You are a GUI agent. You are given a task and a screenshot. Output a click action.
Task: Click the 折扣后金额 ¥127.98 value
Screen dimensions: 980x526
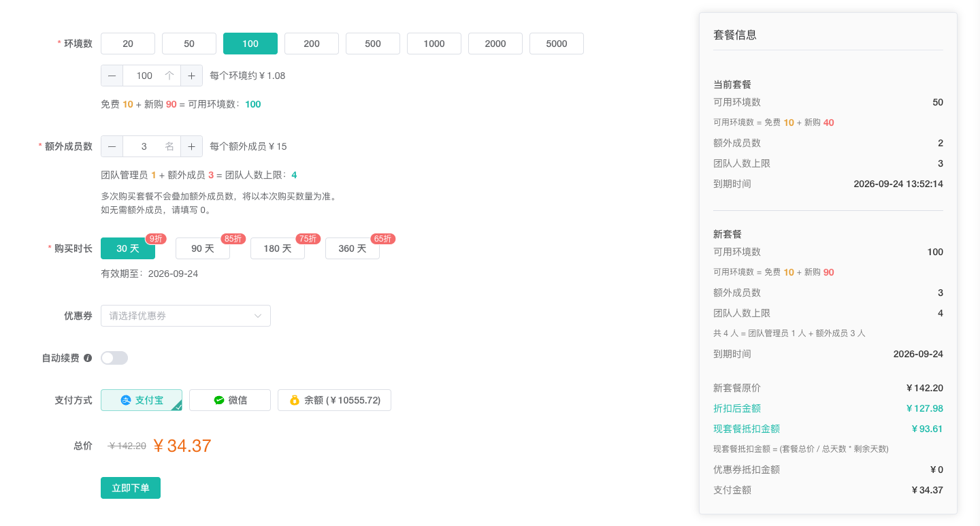[924, 408]
